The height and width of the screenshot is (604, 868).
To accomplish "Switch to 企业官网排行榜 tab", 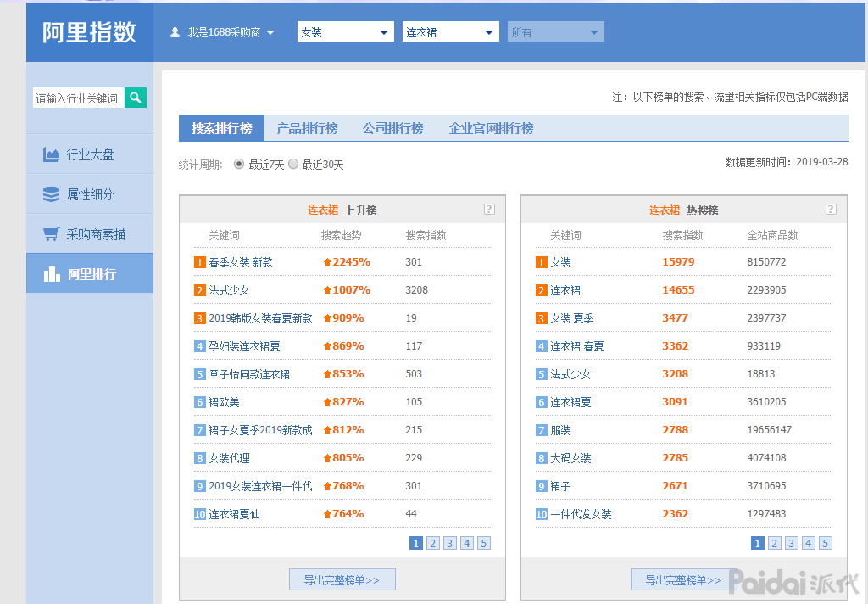I will [491, 128].
